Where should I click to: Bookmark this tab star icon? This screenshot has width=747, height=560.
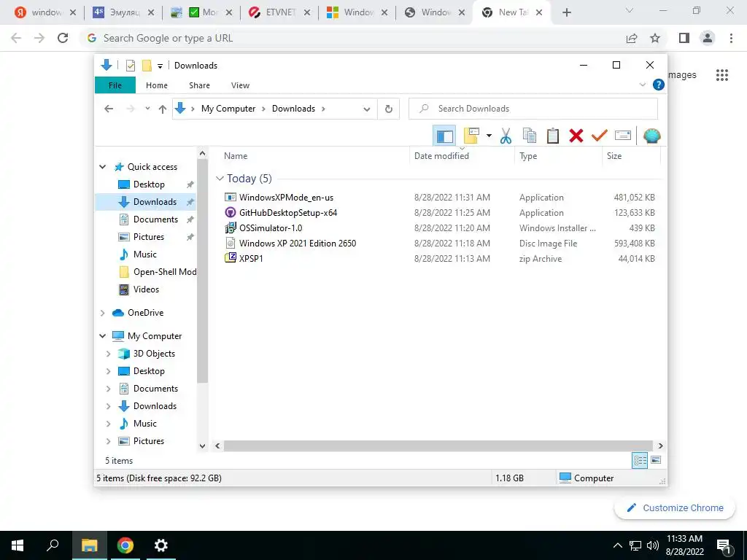click(655, 38)
